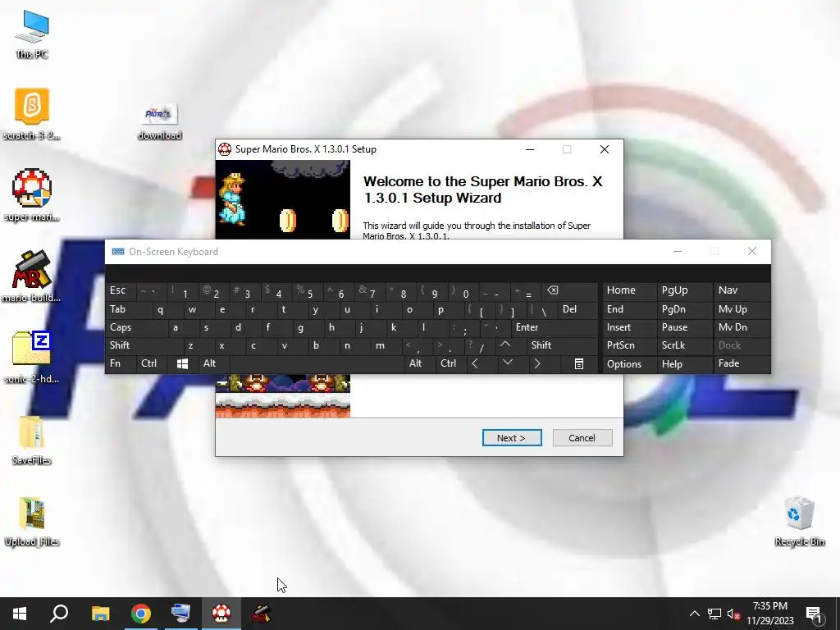The height and width of the screenshot is (630, 840).
Task: Tap the Home key
Action: pyautogui.click(x=629, y=290)
